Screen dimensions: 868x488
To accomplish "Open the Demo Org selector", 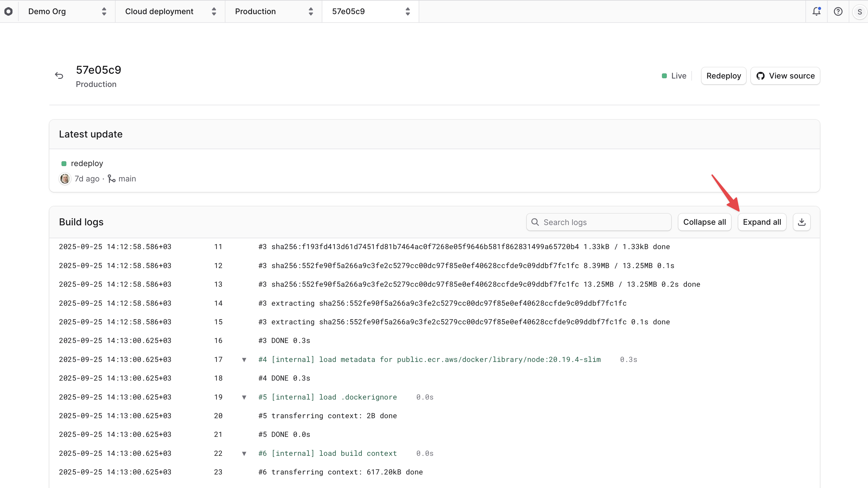I will click(66, 11).
